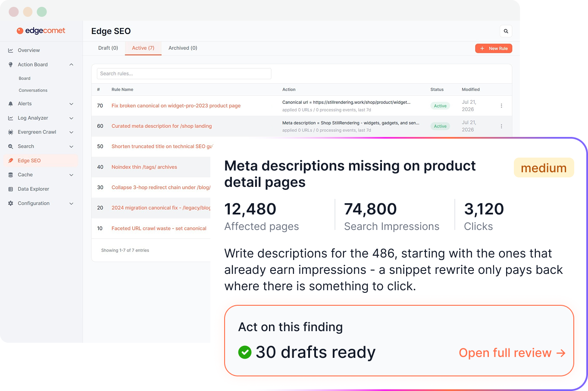Click the medium severity badge

544,168
